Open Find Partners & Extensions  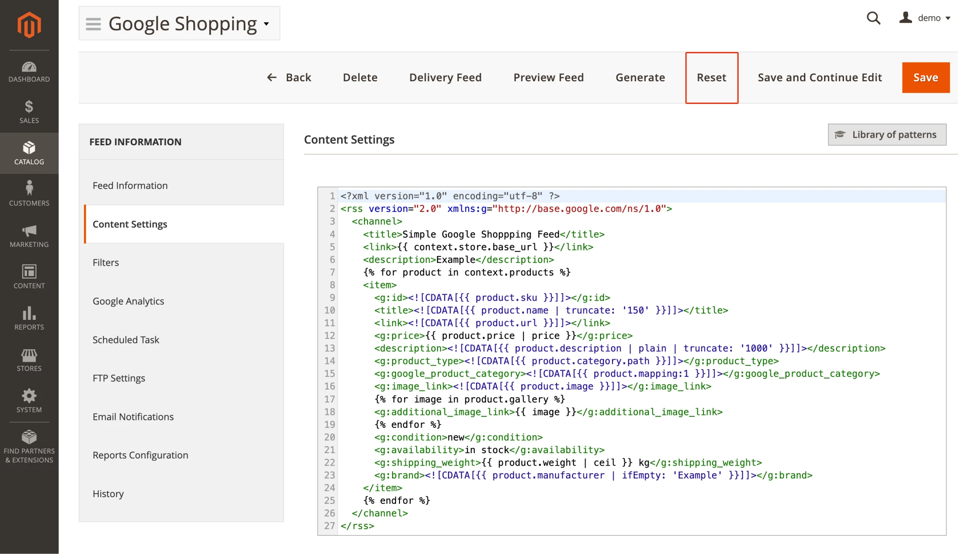click(29, 446)
